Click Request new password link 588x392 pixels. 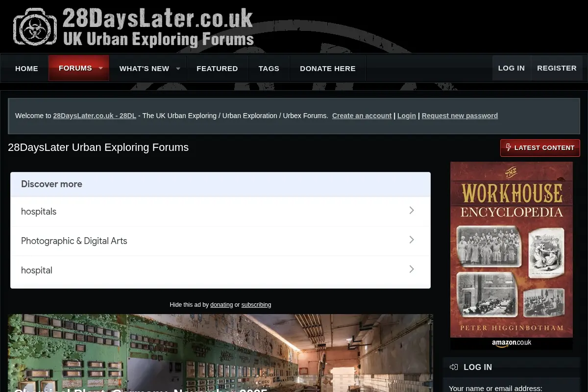[x=460, y=116]
